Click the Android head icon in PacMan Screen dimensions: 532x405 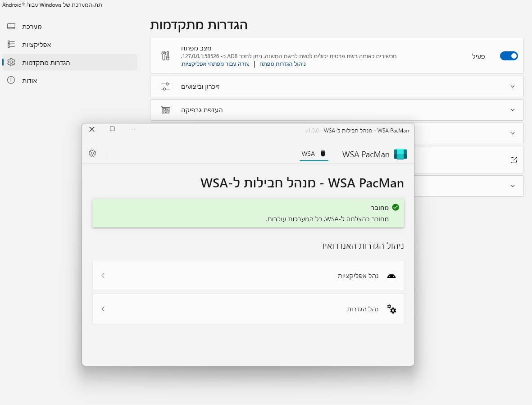coord(391,275)
